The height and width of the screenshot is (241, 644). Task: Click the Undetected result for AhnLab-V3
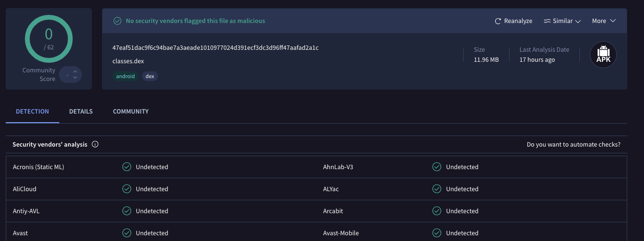(462, 167)
